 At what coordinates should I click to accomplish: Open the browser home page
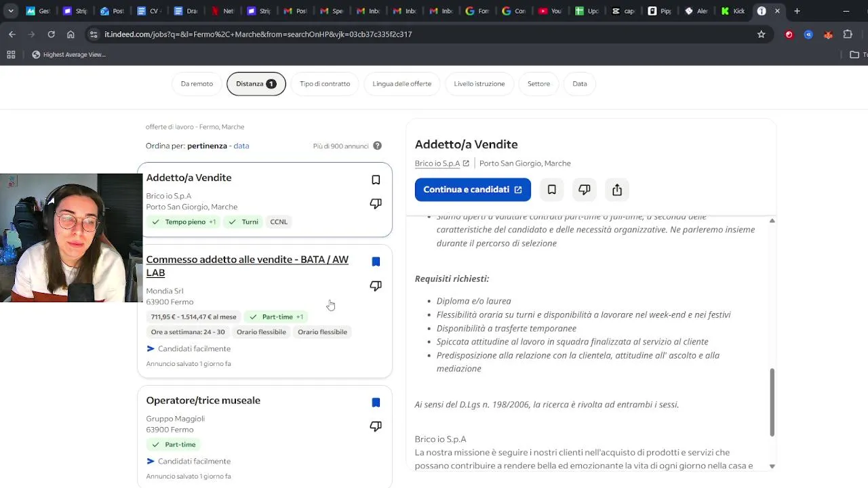coord(71,34)
